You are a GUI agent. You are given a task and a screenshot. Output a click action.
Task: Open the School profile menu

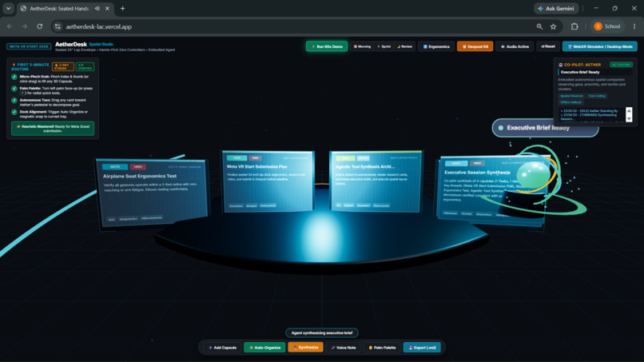click(x=607, y=26)
